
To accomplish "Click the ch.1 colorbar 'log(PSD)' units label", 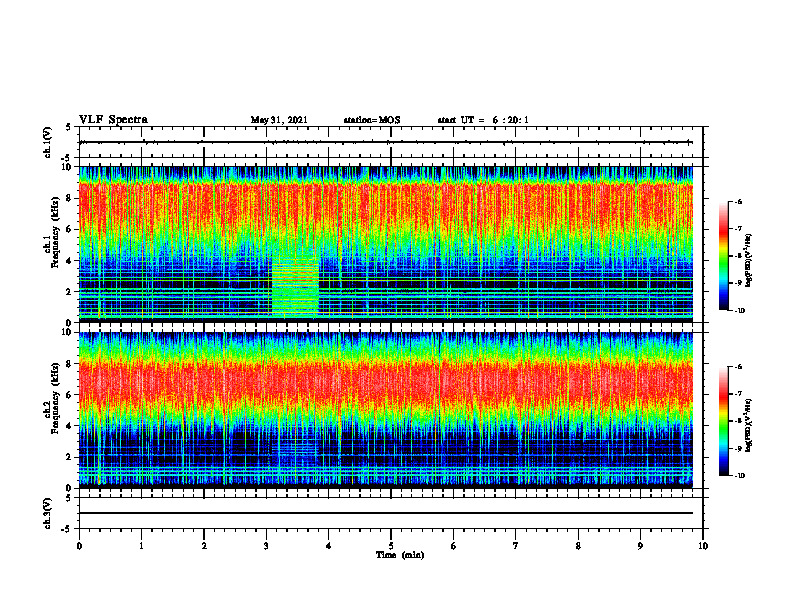I will [750, 260].
